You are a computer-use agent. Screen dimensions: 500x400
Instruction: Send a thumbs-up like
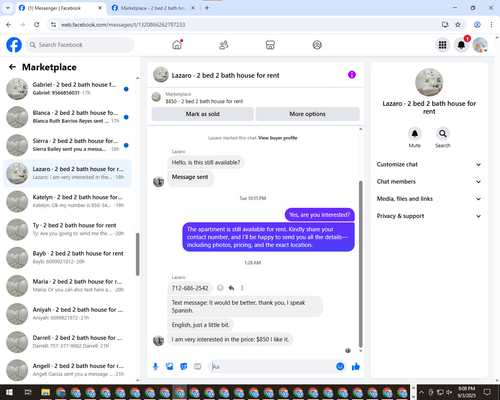[356, 367]
